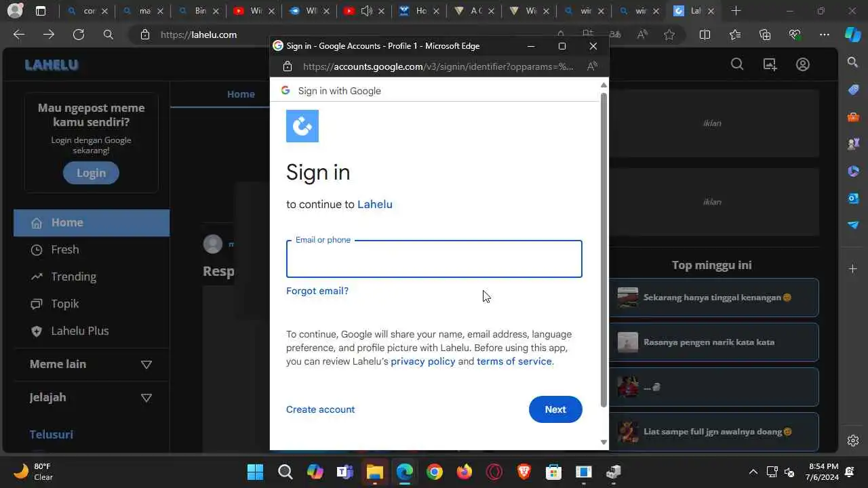Click the Create account link

tap(320, 409)
